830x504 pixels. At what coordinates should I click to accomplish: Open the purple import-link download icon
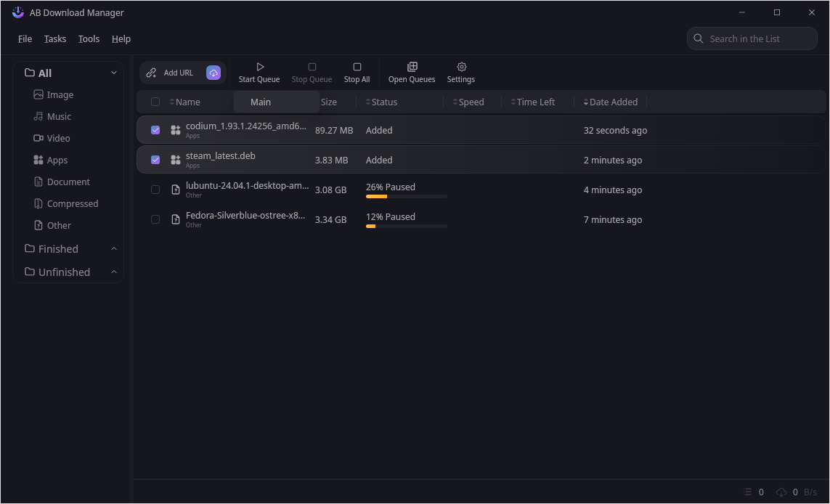coord(213,73)
